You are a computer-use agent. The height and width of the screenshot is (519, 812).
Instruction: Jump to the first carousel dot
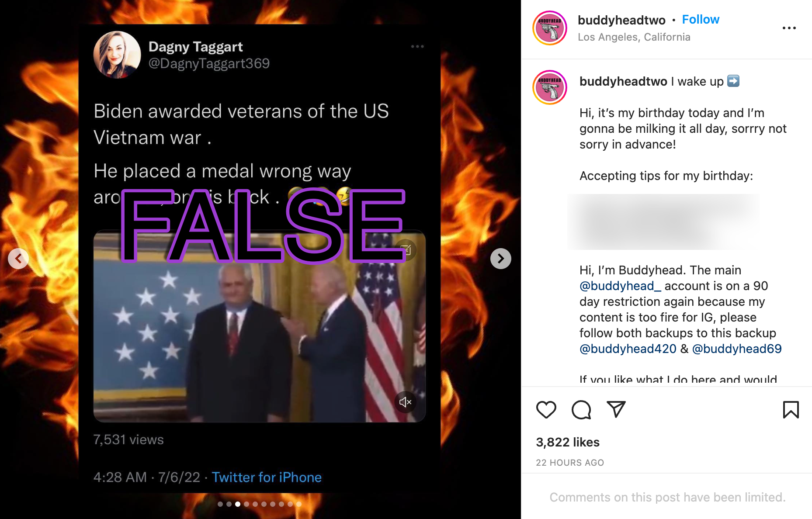(x=220, y=504)
